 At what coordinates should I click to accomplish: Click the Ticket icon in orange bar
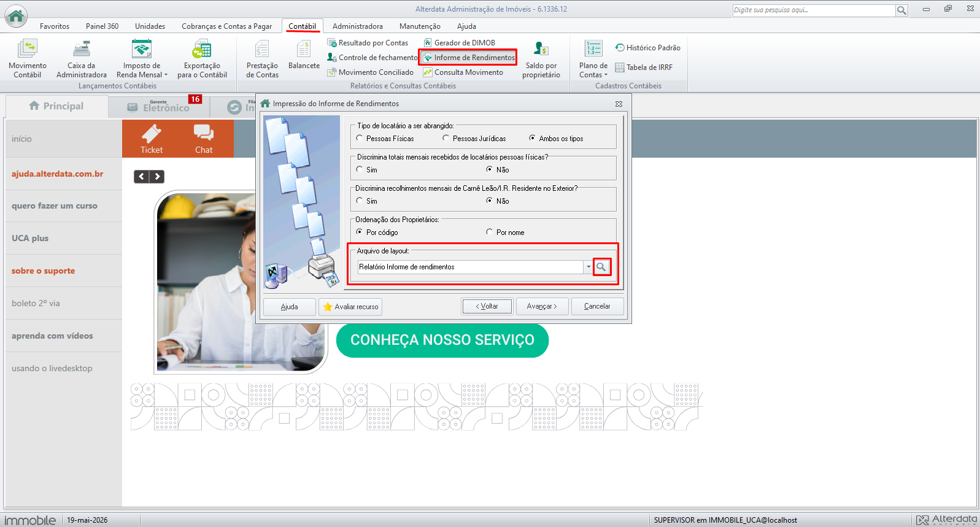point(152,139)
